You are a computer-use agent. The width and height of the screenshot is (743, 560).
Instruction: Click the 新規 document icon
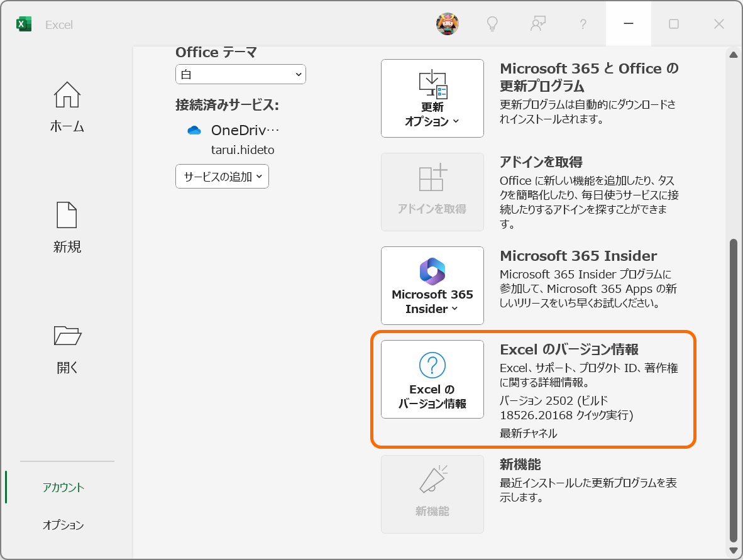coord(66,216)
